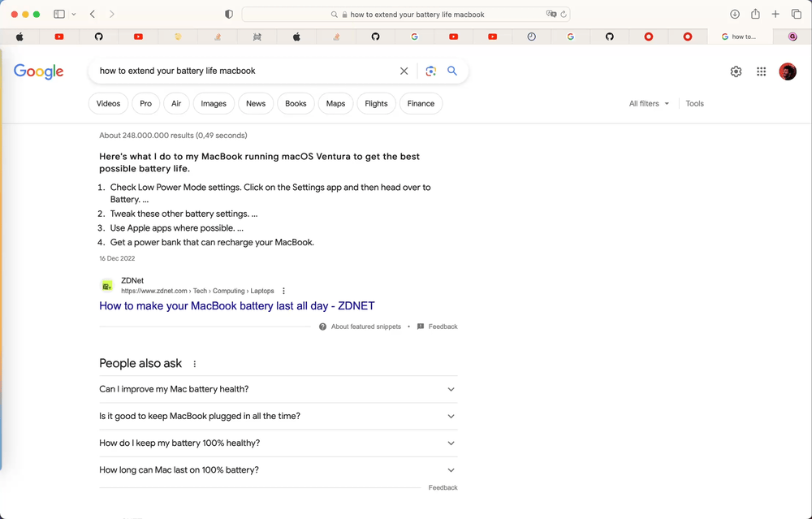Click the zdnet.com breadcrumb URL
The height and width of the screenshot is (519, 812).
[x=197, y=291]
